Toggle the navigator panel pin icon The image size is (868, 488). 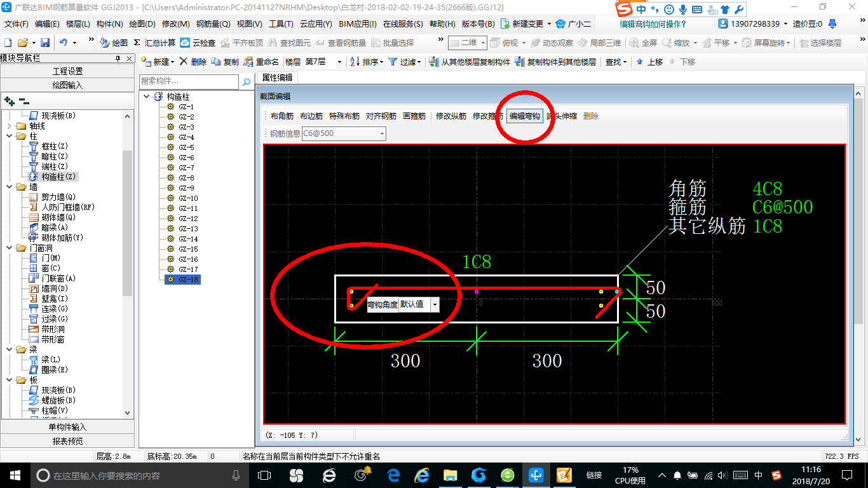point(118,58)
